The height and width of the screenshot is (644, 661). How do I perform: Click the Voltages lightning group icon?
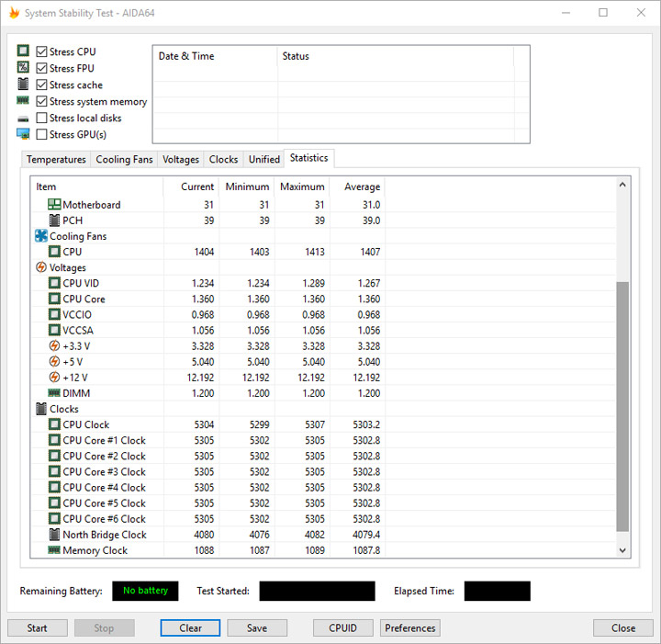pos(41,267)
